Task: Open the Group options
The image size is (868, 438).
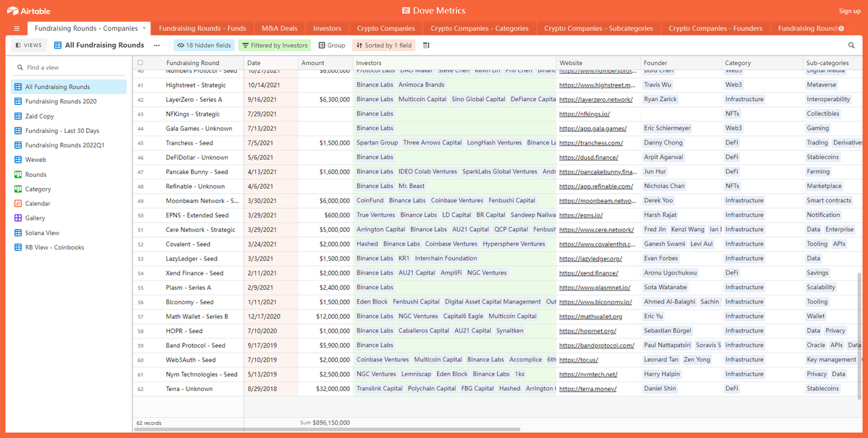Action: [332, 45]
